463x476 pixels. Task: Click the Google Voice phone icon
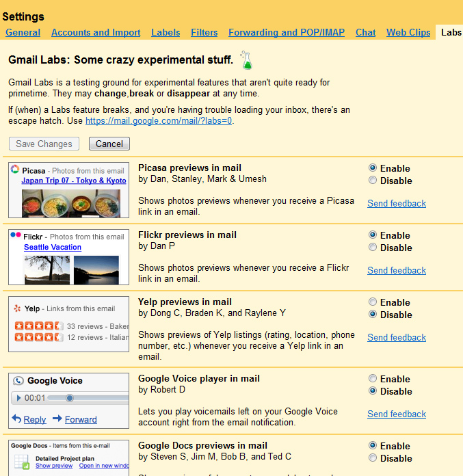click(x=18, y=381)
